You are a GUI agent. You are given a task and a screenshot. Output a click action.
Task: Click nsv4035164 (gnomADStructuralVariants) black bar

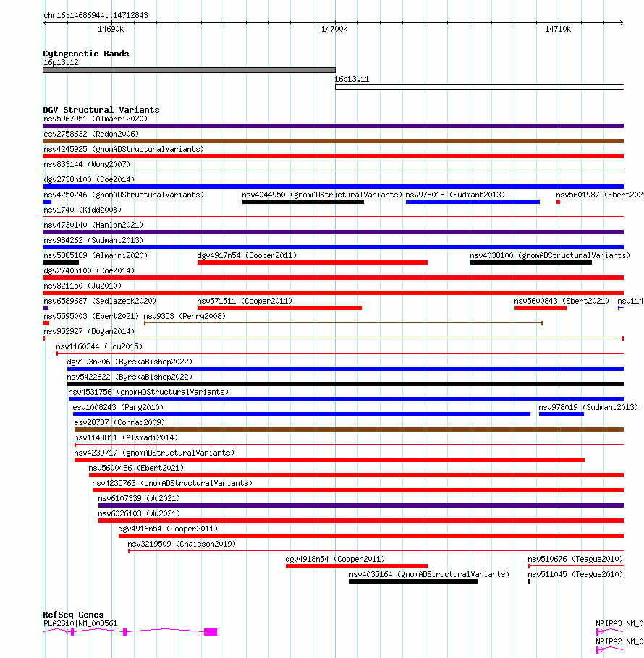[x=413, y=581]
